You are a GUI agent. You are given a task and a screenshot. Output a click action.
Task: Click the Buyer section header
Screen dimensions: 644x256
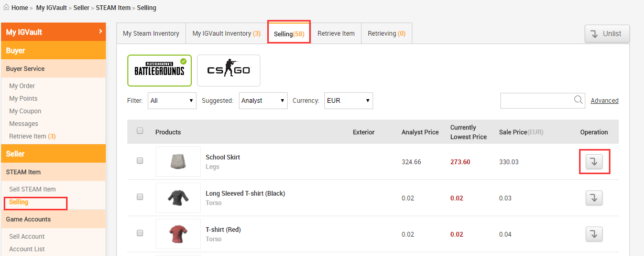[x=53, y=51]
